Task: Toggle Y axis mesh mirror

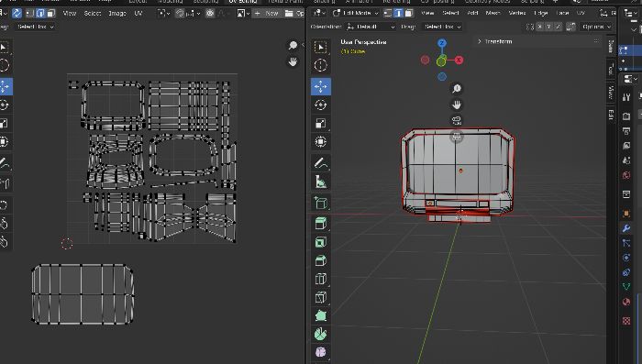Action: 548,27
